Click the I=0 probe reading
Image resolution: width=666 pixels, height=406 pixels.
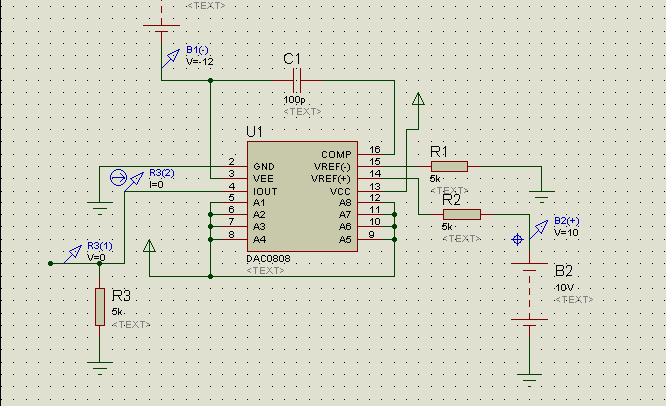coord(156,185)
